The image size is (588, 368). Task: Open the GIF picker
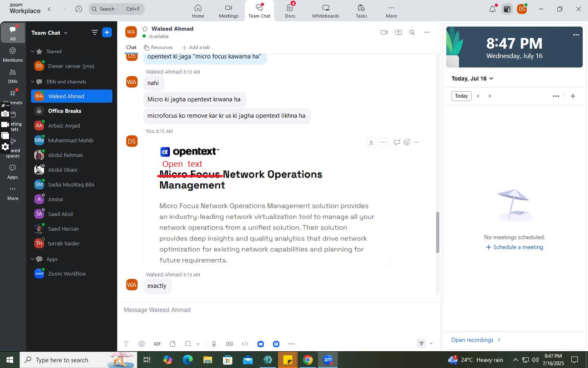coord(157,344)
